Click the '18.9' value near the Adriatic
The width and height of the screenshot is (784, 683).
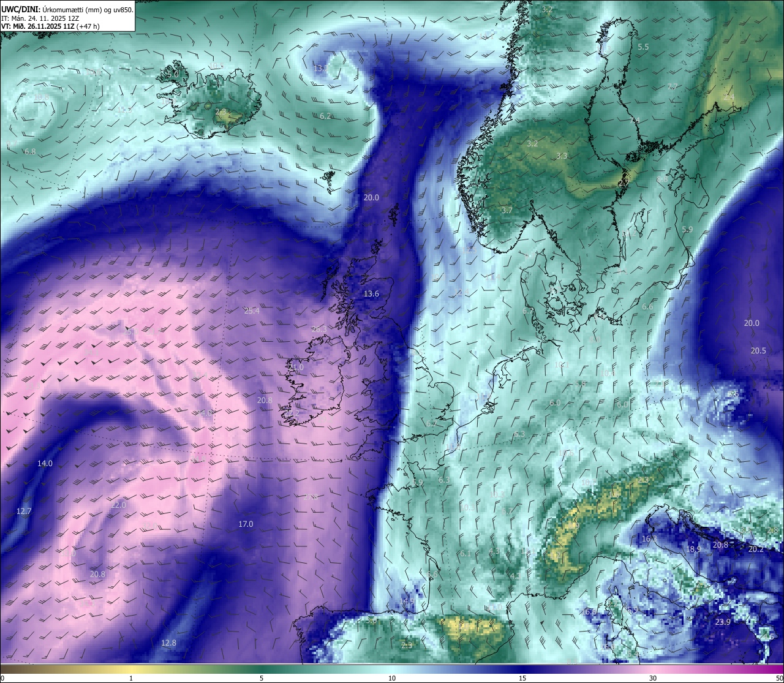(693, 549)
